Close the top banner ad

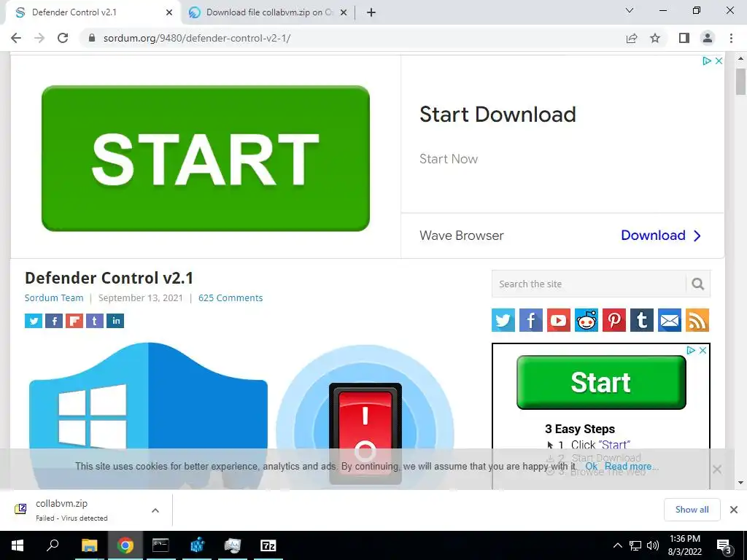click(x=719, y=61)
